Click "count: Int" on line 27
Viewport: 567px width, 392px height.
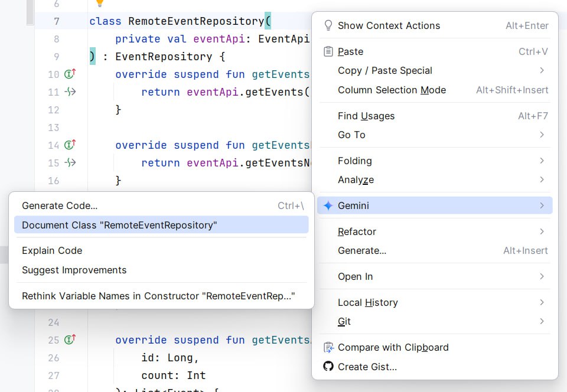[174, 375]
